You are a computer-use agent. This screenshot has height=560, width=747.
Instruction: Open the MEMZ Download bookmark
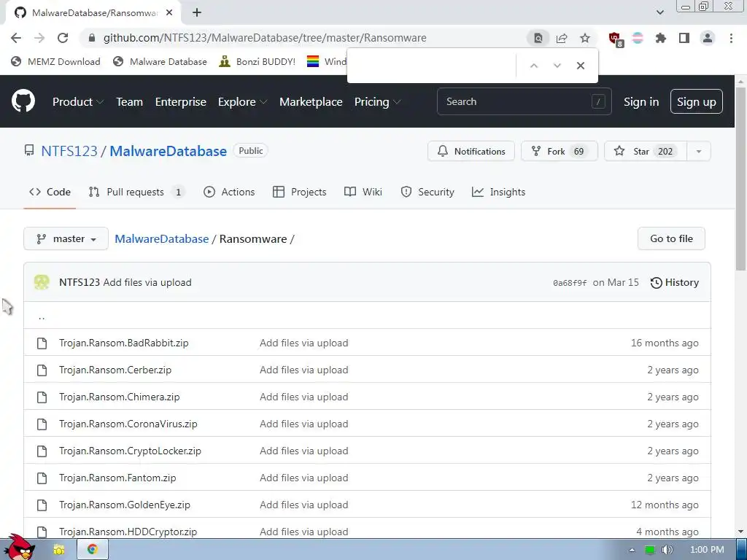[x=55, y=61]
